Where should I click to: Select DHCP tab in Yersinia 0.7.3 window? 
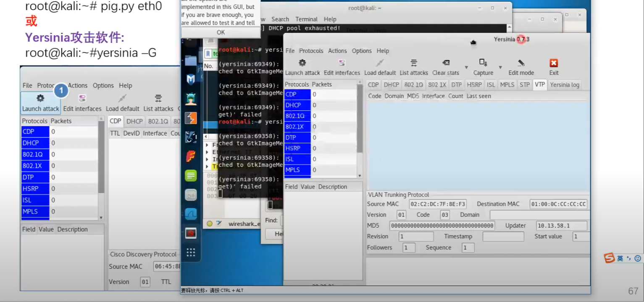coord(391,84)
